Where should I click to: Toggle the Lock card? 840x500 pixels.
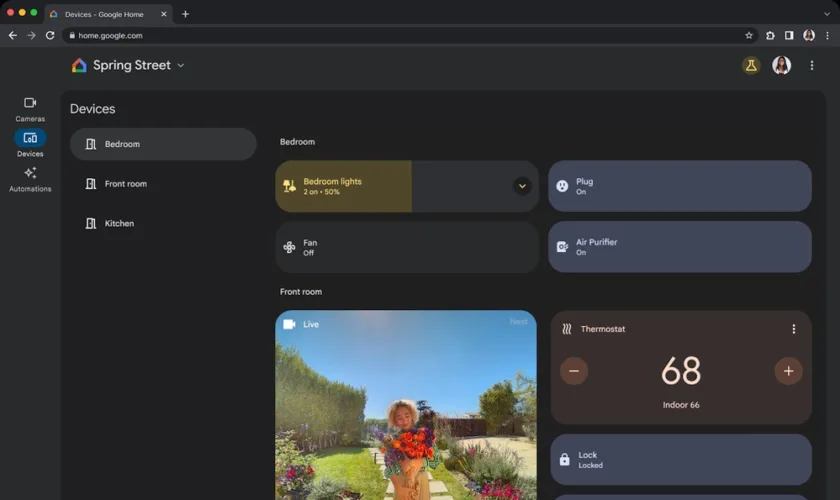680,459
